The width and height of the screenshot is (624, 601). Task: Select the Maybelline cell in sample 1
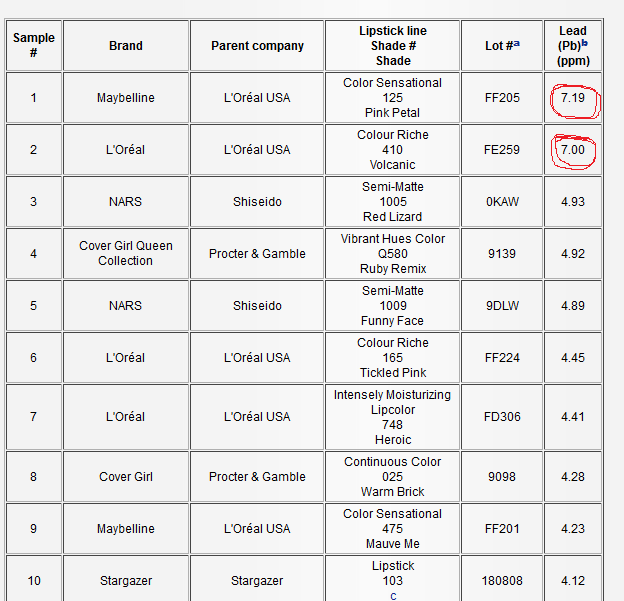[126, 98]
